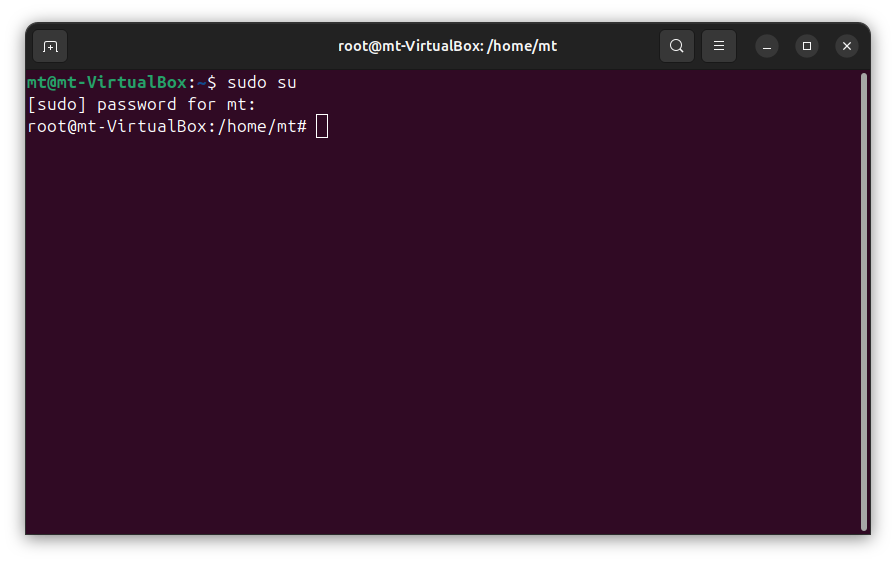Image resolution: width=896 pixels, height=563 pixels.
Task: Click the vertical scrollbar on the right
Action: (x=864, y=300)
